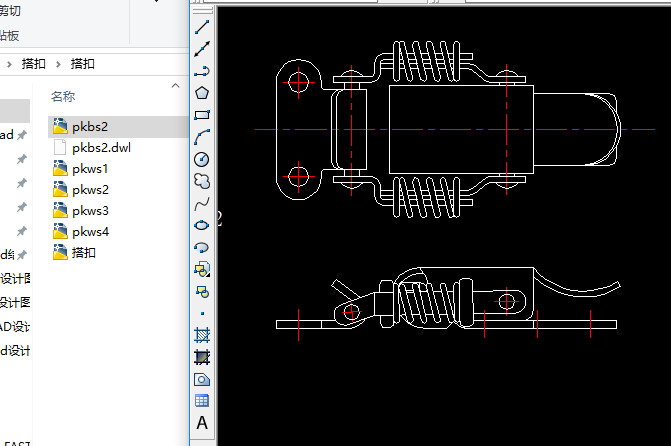This screenshot has width=671, height=446.
Task: Select the pkbs2 drawing file
Action: point(90,126)
